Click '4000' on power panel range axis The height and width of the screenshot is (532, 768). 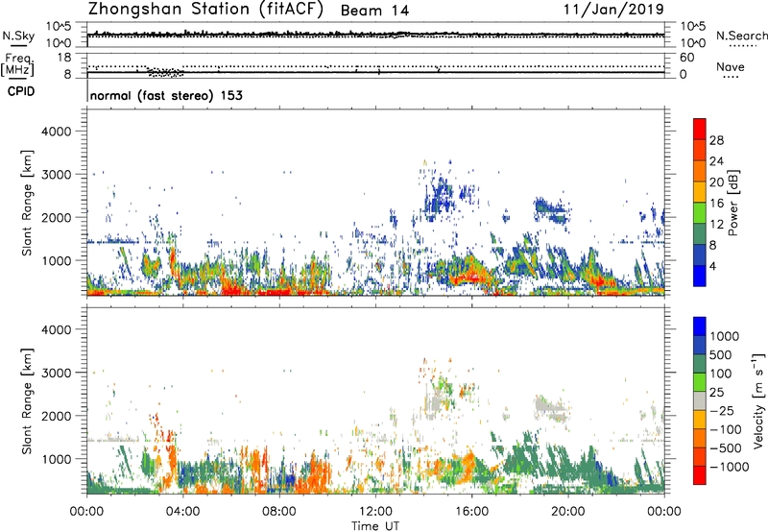(56, 132)
